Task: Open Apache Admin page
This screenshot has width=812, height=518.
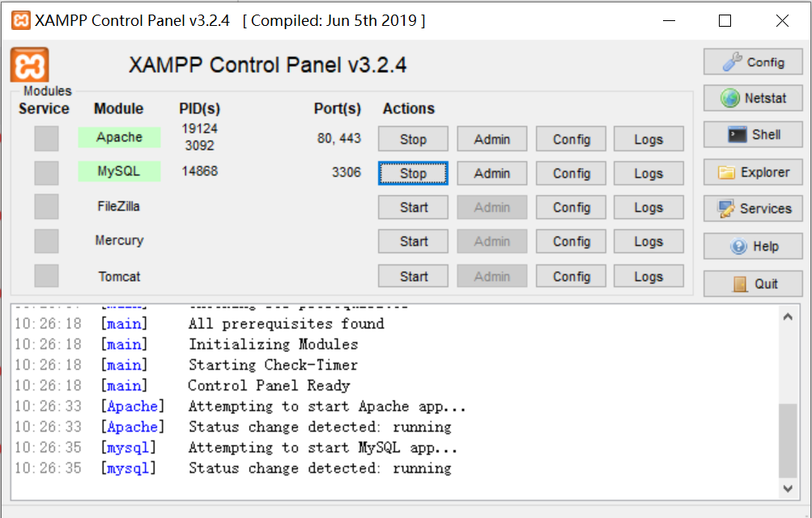Action: pos(492,139)
